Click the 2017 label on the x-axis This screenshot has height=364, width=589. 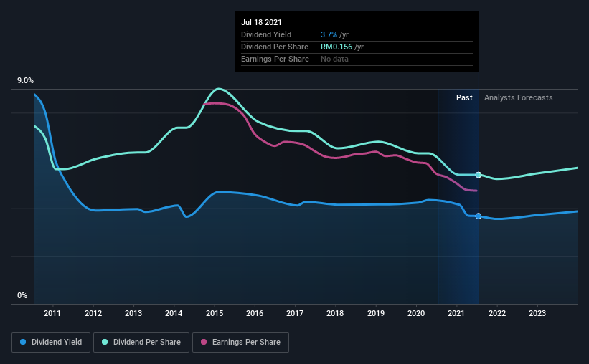(295, 313)
